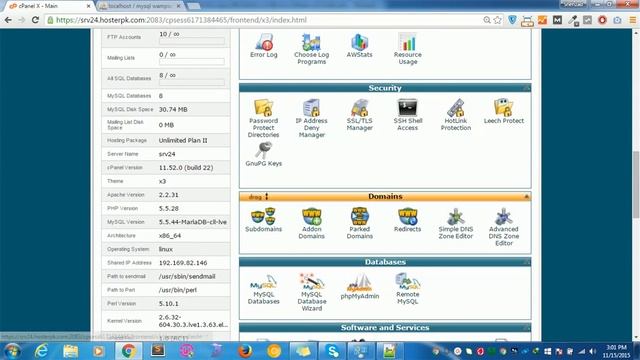Click the FTP Accounts usage bar
The height and width of the screenshot is (360, 640).
(x=192, y=41)
